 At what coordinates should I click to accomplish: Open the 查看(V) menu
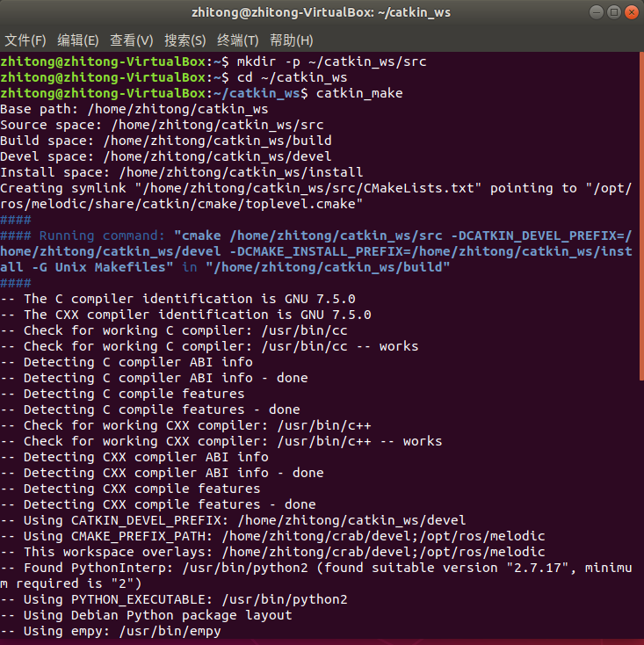[131, 40]
